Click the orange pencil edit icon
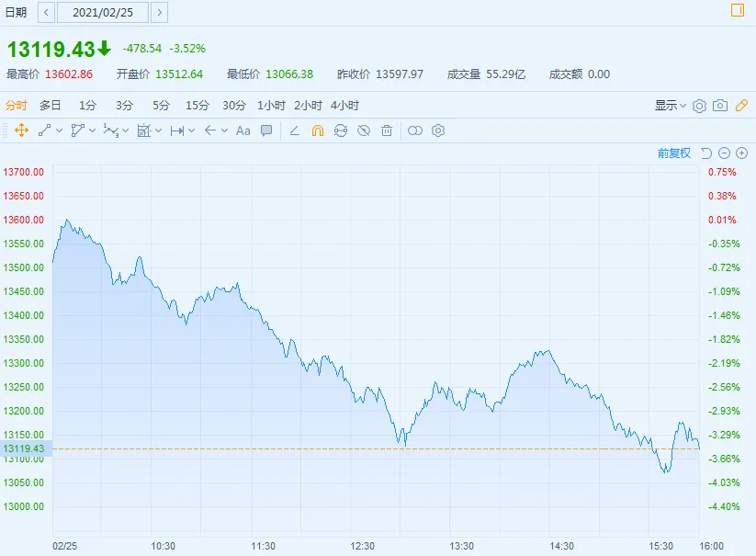Screen dimensions: 756x556 [x=741, y=106]
